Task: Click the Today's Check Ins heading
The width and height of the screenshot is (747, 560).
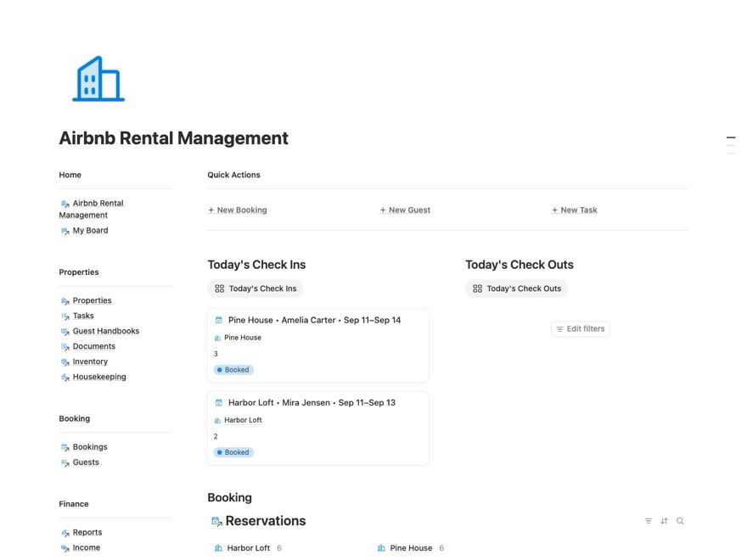Action: tap(256, 265)
